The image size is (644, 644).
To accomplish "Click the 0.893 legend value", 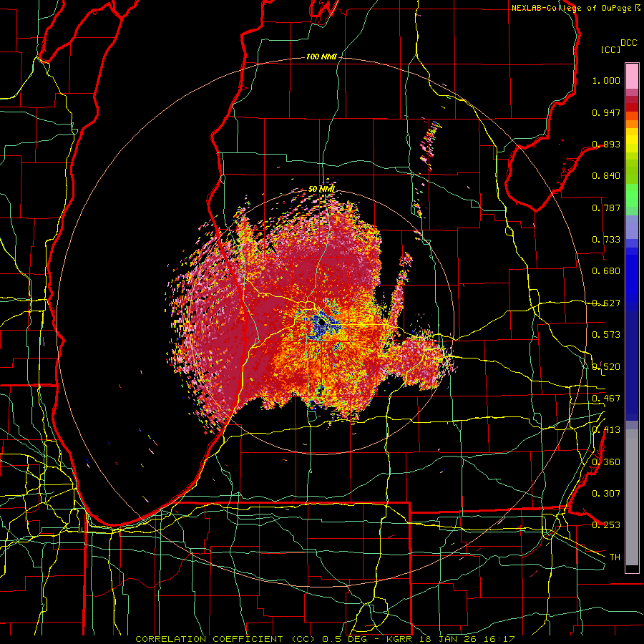I will click(606, 144).
